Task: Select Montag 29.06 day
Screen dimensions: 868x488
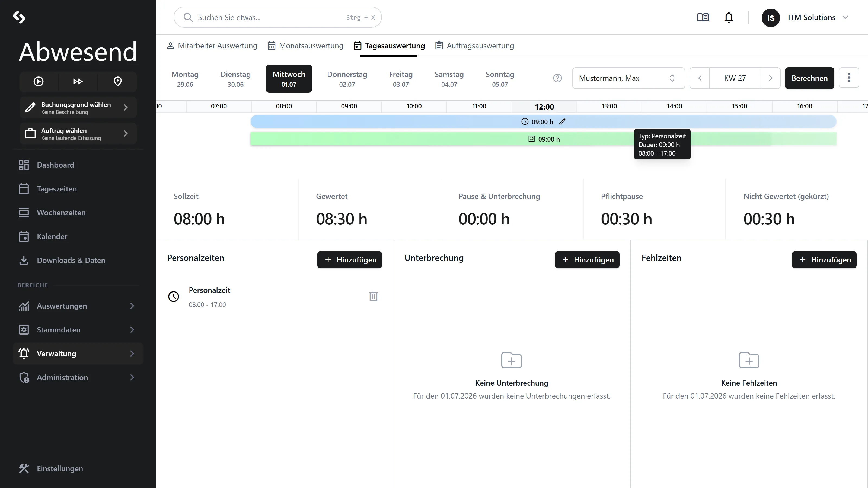Action: tap(185, 79)
